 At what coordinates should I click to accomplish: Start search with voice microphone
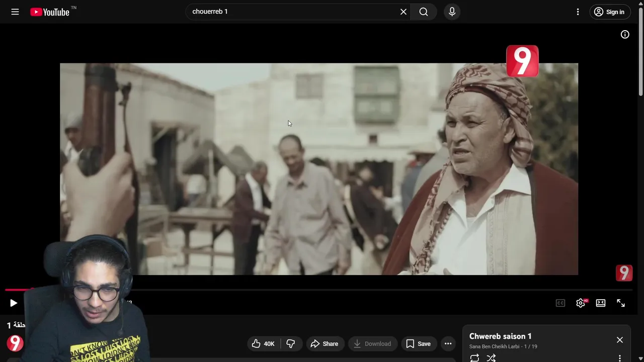point(452,12)
